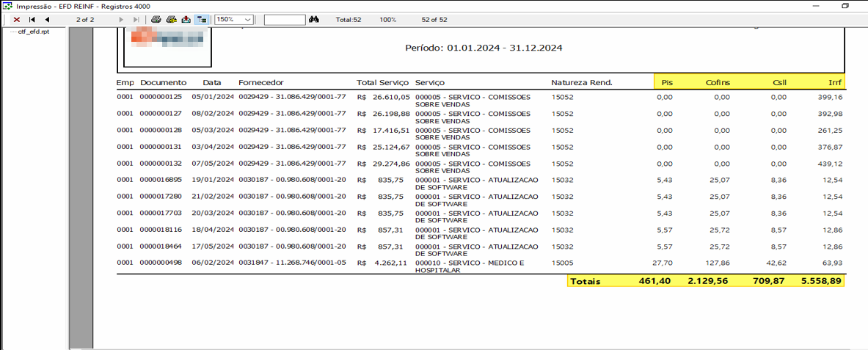The width and height of the screenshot is (868, 350).
Task: Click document number 0000000131
Action: tap(161, 147)
